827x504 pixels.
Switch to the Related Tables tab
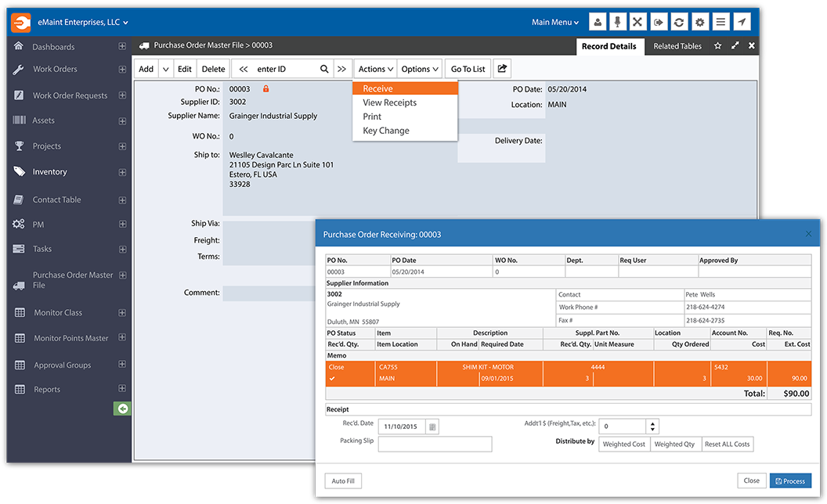click(x=677, y=46)
